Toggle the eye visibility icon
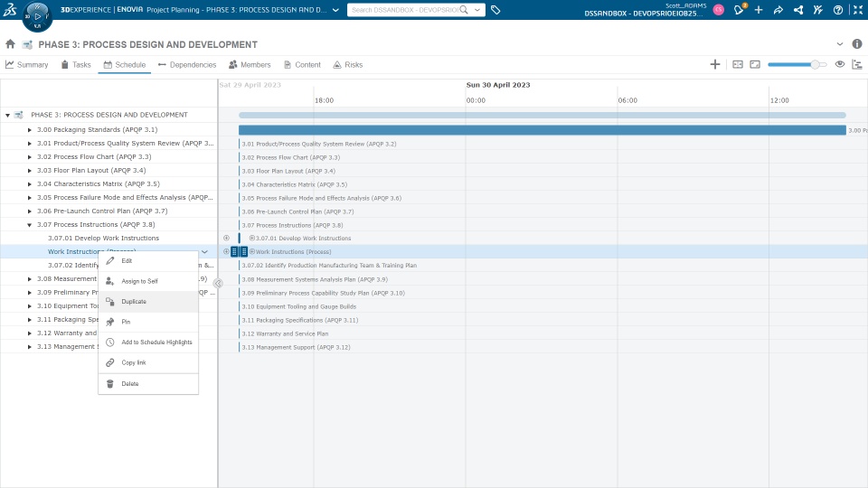This screenshot has height=488, width=868. 840,64
